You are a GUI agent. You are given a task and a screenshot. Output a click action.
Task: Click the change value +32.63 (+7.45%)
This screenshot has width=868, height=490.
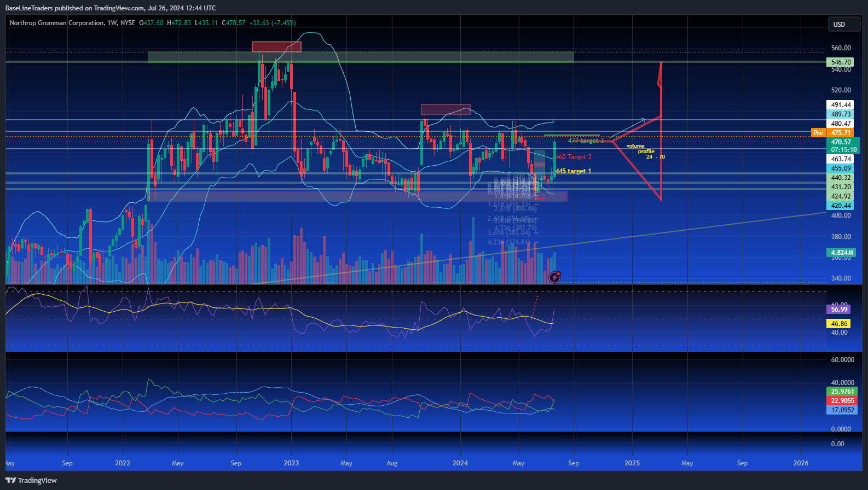click(273, 23)
